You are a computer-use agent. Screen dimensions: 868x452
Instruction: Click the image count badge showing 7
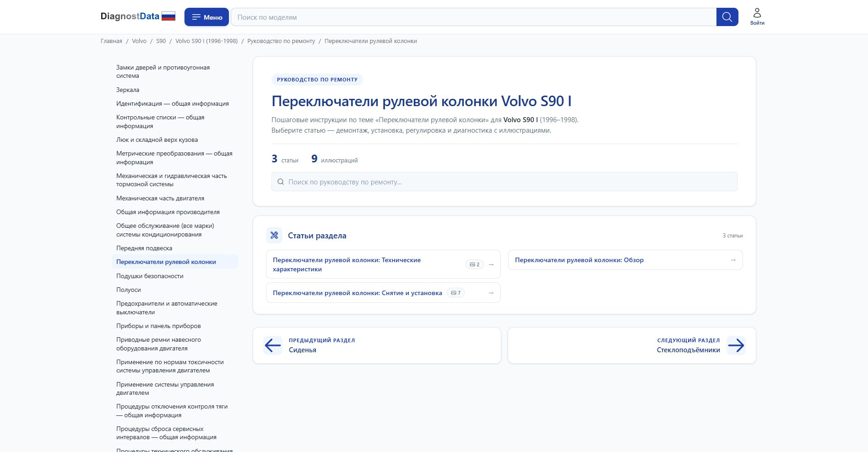click(456, 293)
